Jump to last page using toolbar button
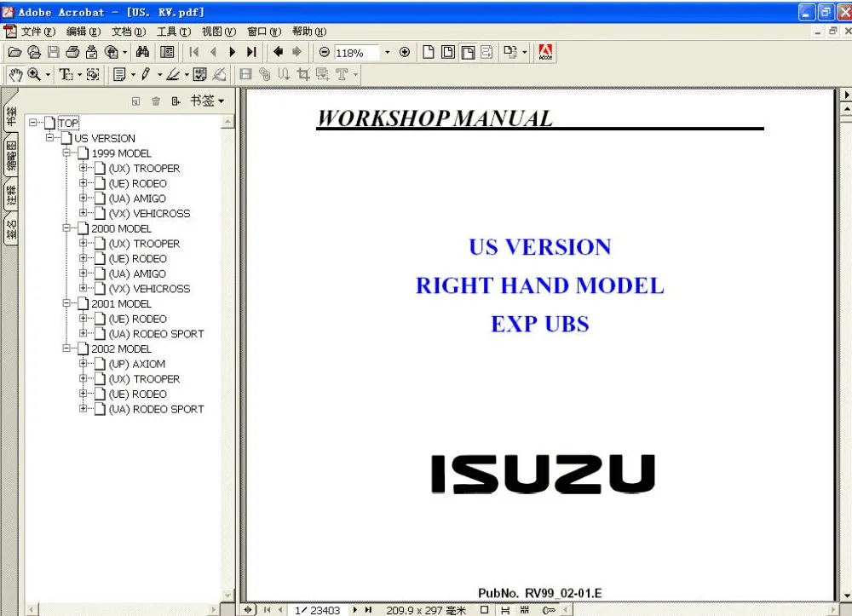The image size is (852, 616). point(251,52)
